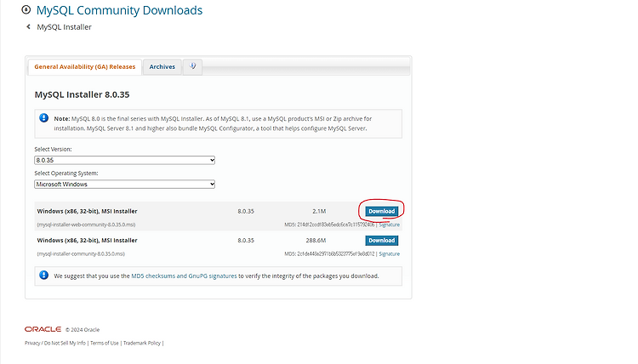This screenshot has width=638, height=364.
Task: Go back to MySQL Installer breadcrumb
Action: [65, 27]
